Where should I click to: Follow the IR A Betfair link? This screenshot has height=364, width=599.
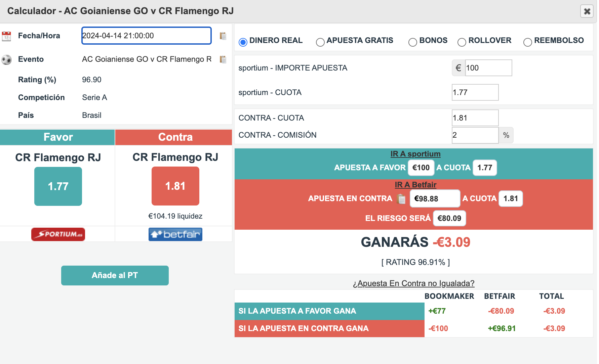click(415, 185)
